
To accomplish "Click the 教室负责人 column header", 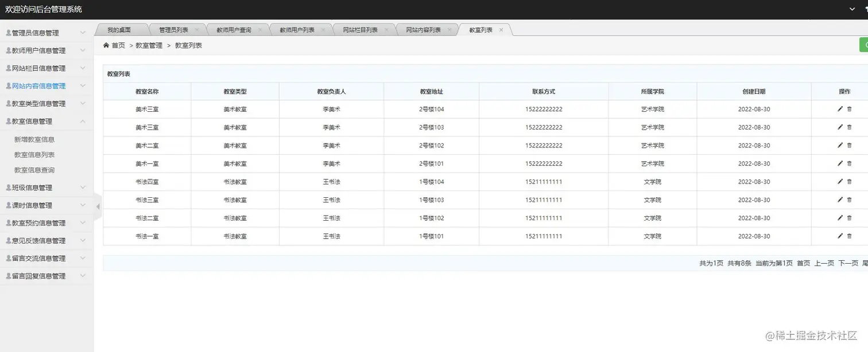I will coord(331,92).
